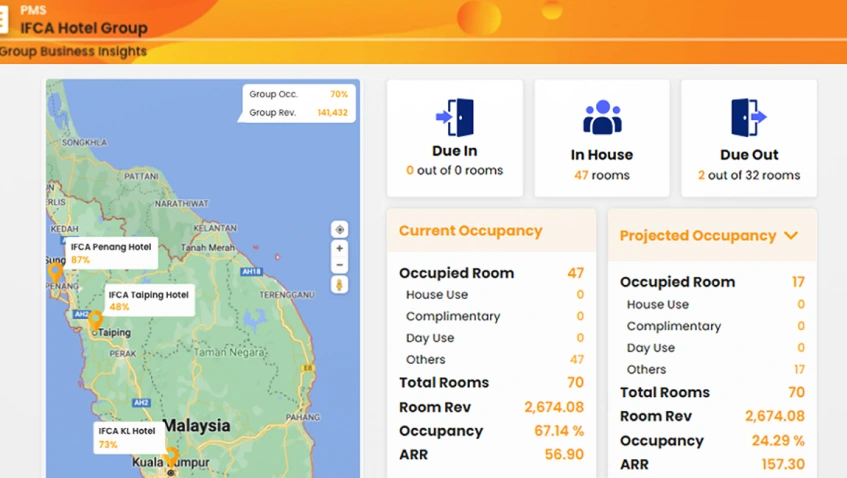The width and height of the screenshot is (847, 478).
Task: Click Projected Occupied Room value 17
Action: coord(798,282)
